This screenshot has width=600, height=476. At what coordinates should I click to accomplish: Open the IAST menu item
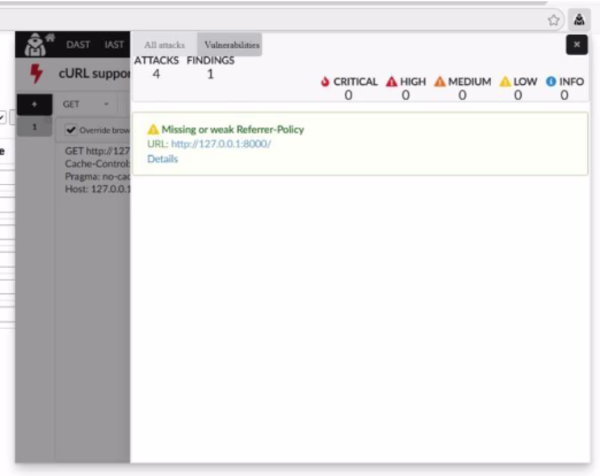[x=114, y=45]
